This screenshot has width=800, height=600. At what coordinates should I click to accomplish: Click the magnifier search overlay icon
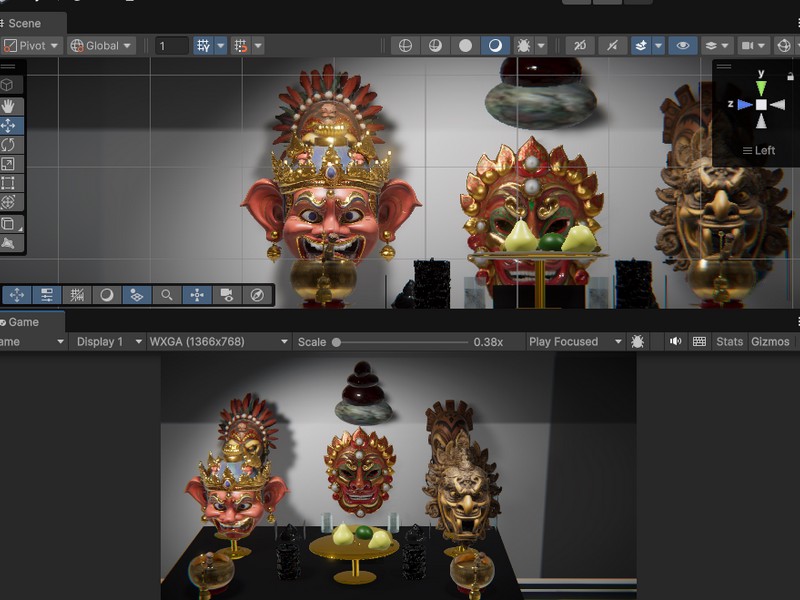pos(167,295)
